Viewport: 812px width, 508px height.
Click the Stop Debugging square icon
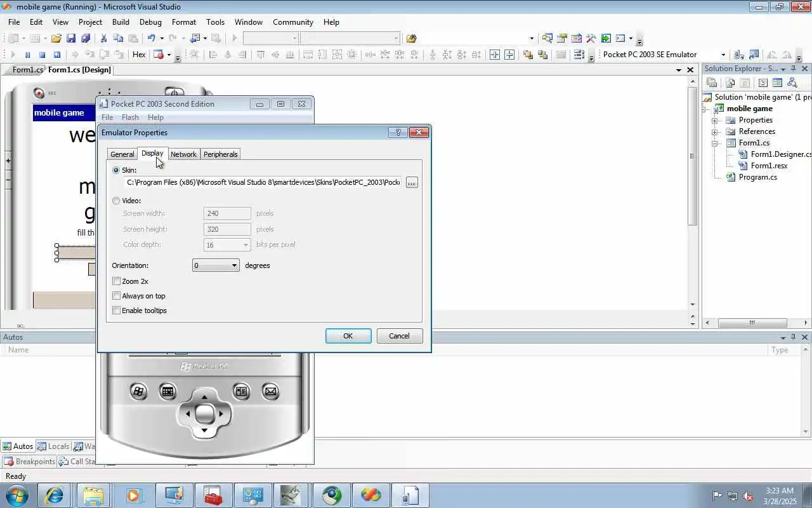coord(42,55)
